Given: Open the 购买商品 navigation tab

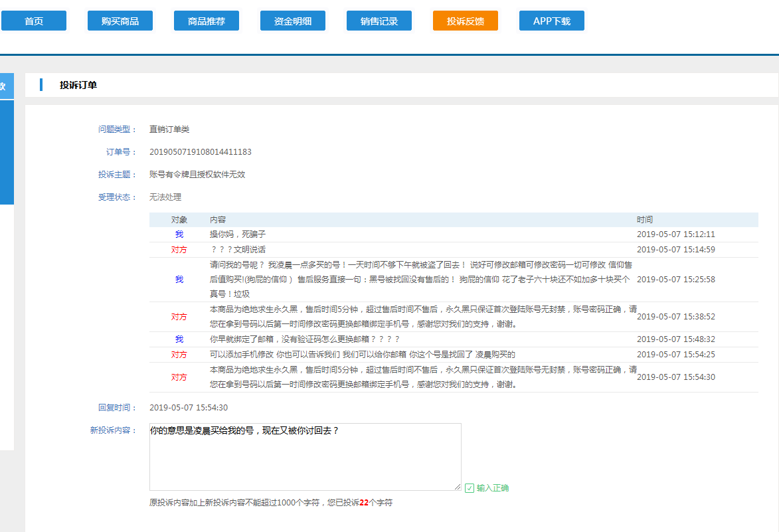Looking at the screenshot, I should point(120,21).
